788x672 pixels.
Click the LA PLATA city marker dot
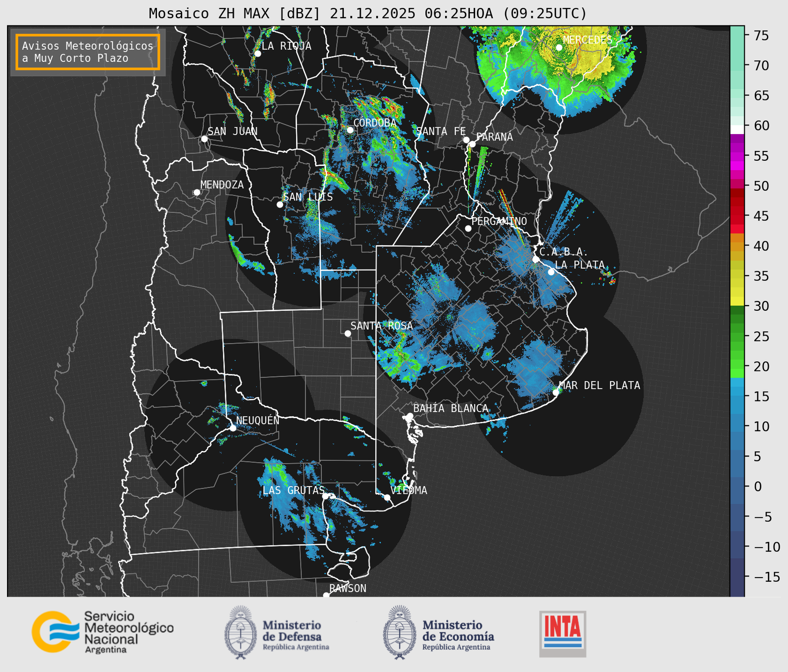pos(551,272)
